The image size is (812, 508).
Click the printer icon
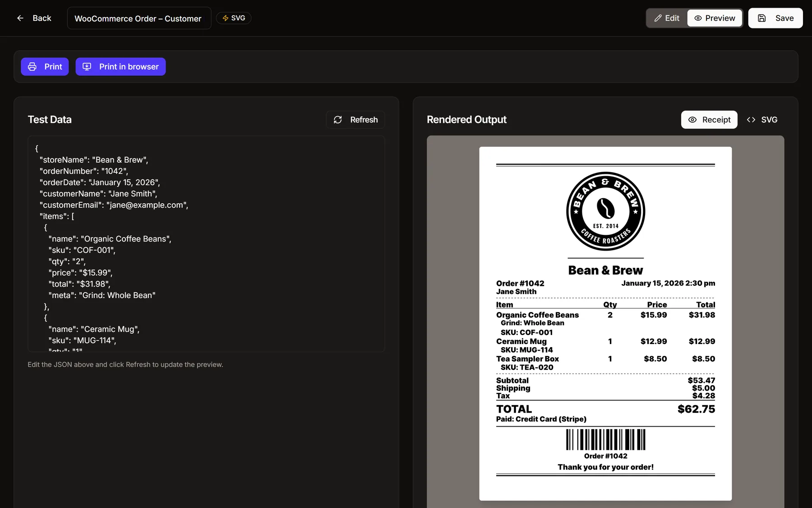click(32, 67)
